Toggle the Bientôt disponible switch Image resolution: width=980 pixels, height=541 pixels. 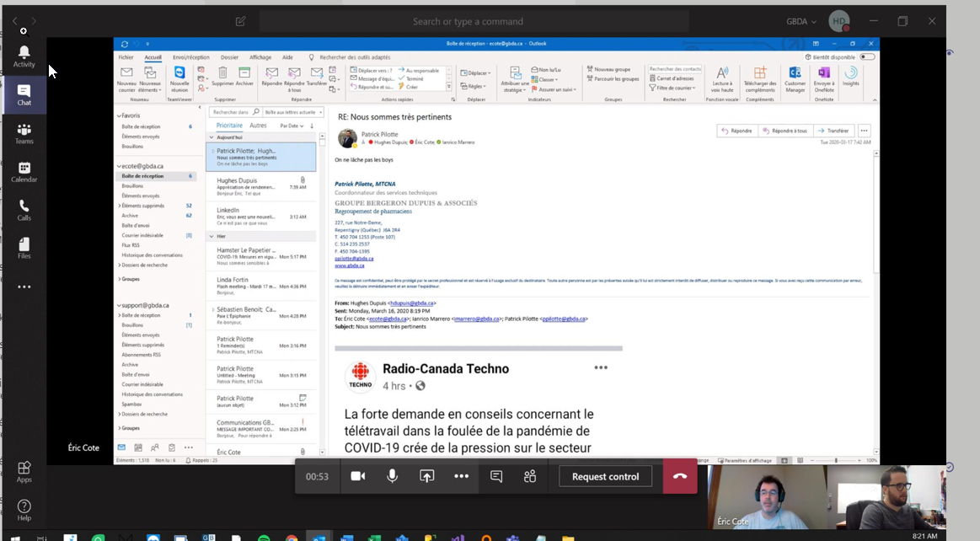867,56
